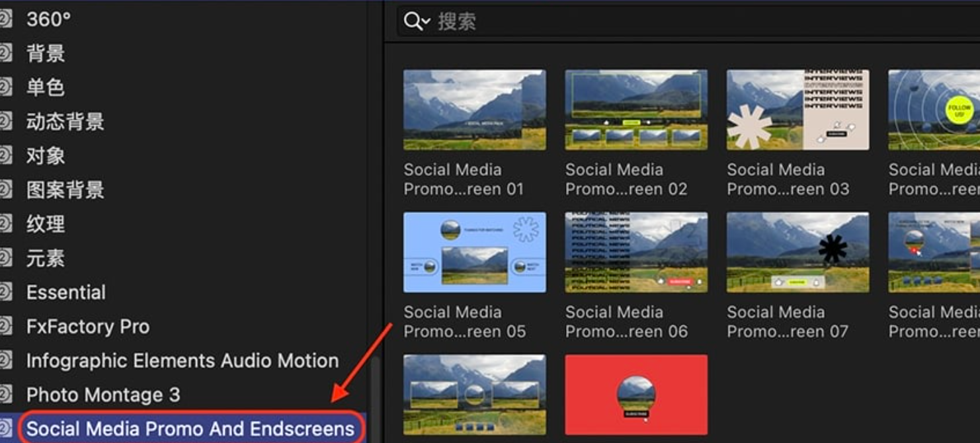The height and width of the screenshot is (443, 980).
Task: Select Infographic Elements Audio Motion category
Action: coord(183,361)
